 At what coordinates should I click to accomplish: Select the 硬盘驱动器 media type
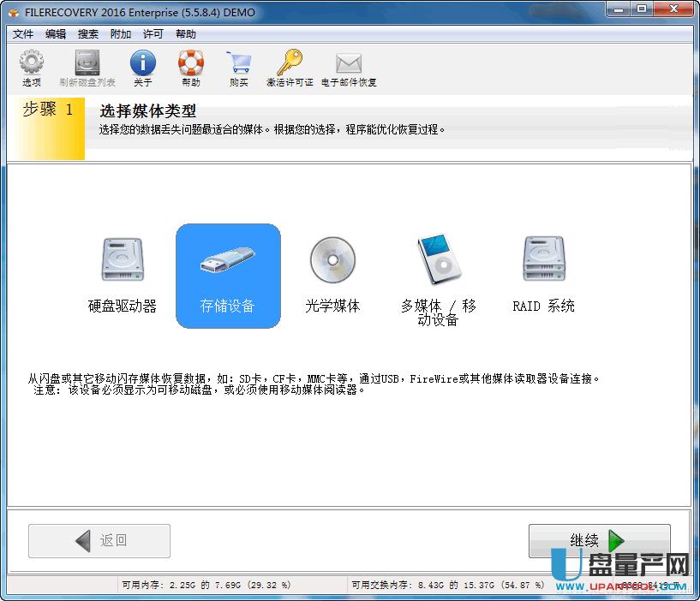pos(122,261)
